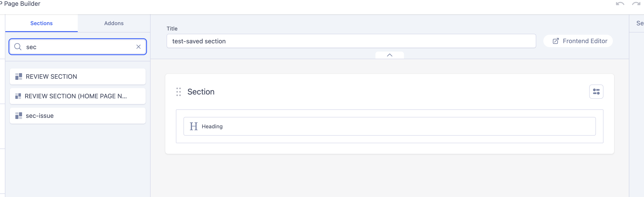Select the REVIEW SECTION saved section
Viewport: 644px width, 197px height.
coord(77,76)
